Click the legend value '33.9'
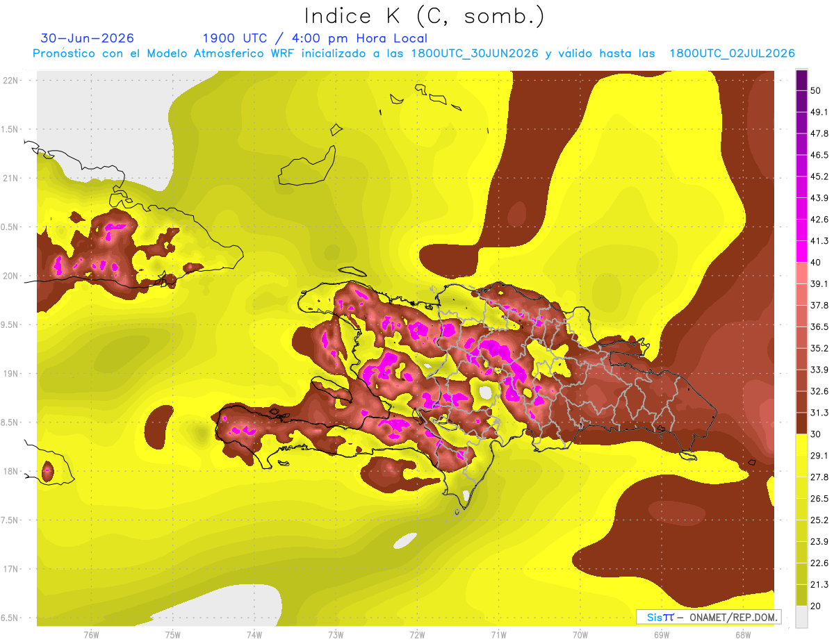The height and width of the screenshot is (644, 834). [819, 370]
